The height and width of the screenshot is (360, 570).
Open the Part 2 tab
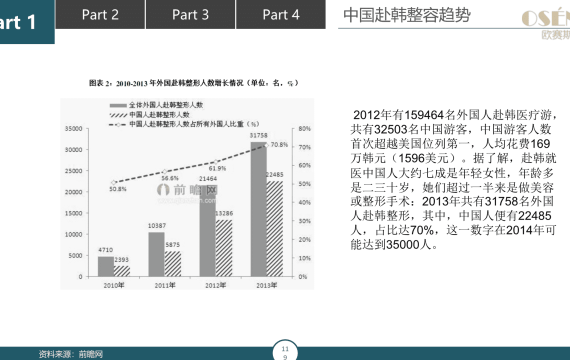pos(100,15)
